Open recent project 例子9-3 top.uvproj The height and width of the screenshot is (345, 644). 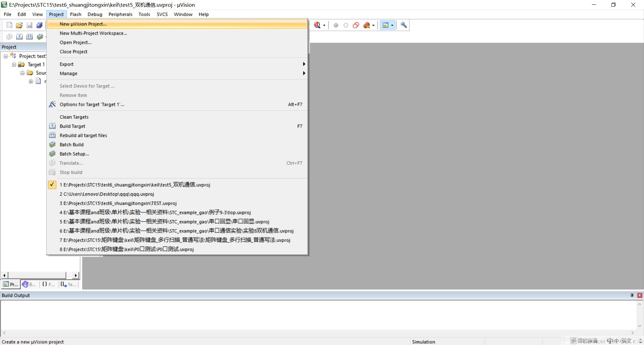point(177,212)
